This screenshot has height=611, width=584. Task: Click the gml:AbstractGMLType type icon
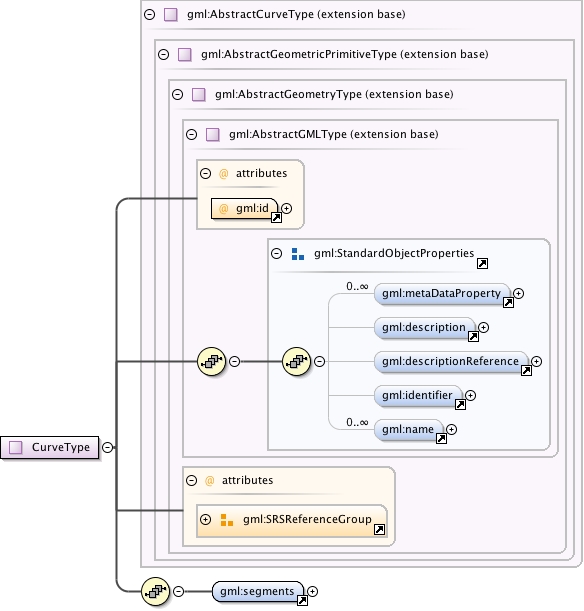coord(213,134)
